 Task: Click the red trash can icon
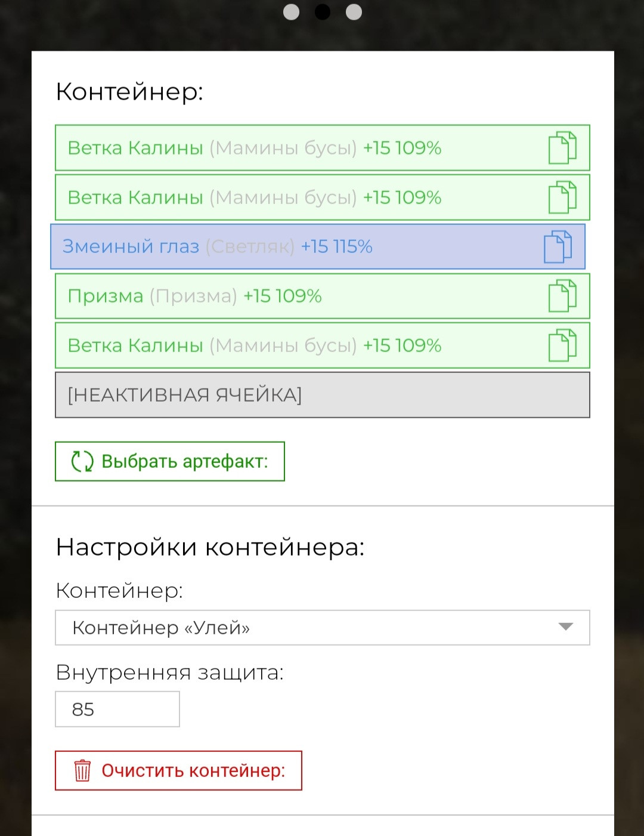82,770
